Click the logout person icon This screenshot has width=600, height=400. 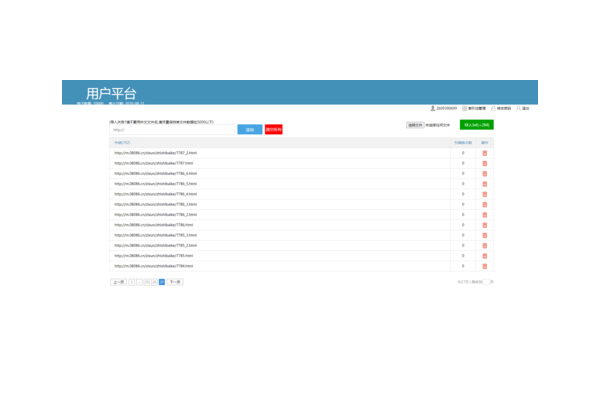point(518,108)
